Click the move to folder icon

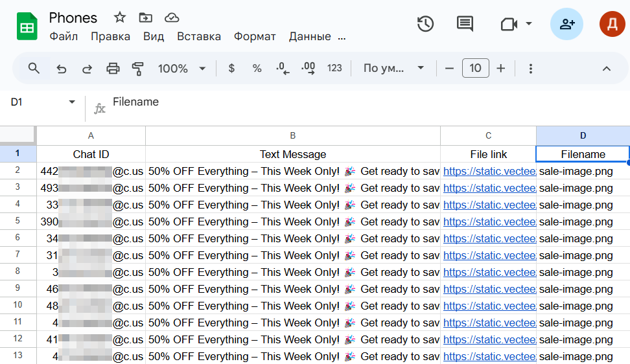point(146,17)
